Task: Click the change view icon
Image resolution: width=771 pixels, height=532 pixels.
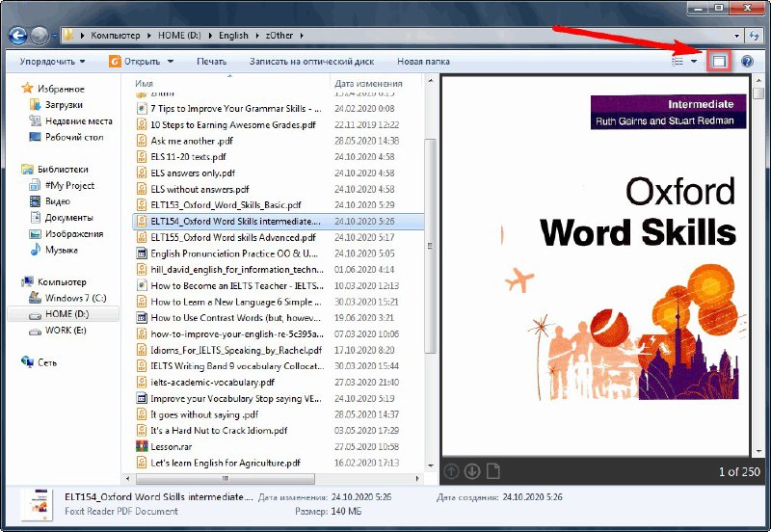Action: (678, 62)
